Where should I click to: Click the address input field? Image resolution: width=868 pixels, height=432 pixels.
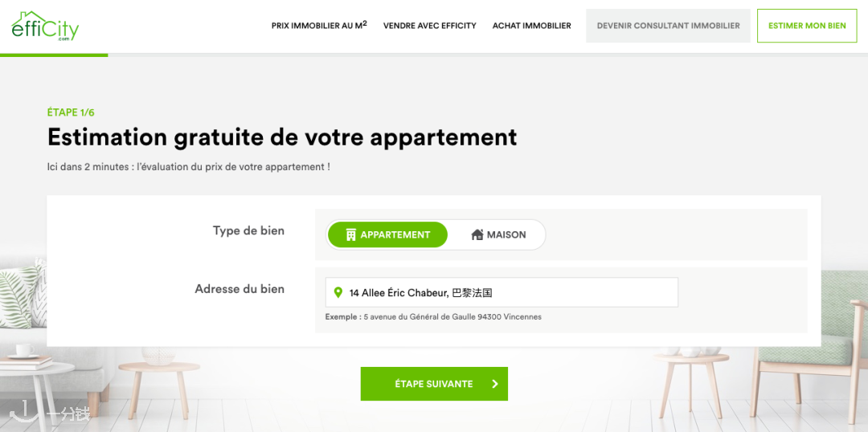click(x=502, y=292)
